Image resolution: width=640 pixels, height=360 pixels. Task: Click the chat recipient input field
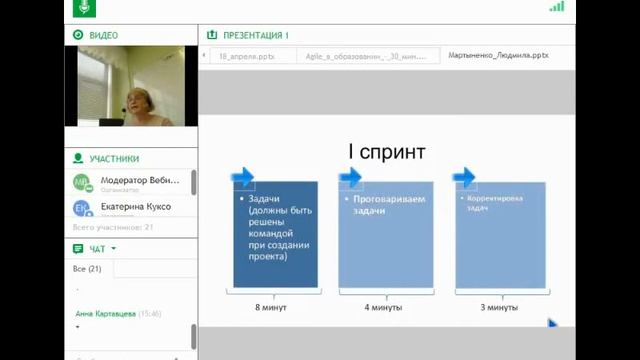coord(156,269)
